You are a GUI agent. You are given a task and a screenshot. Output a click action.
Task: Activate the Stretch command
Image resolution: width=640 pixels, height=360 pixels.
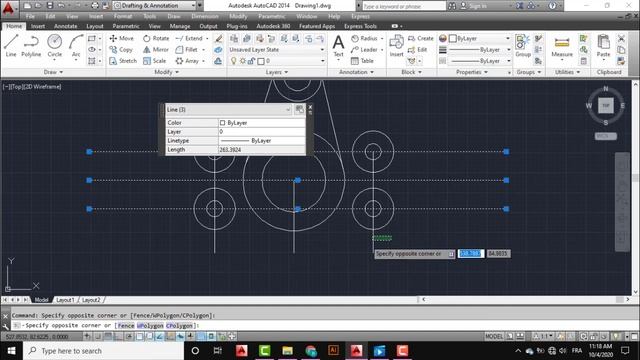click(x=123, y=61)
